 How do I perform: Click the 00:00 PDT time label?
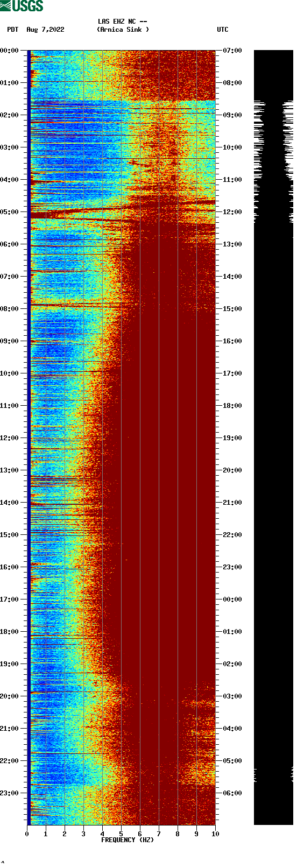point(10,51)
